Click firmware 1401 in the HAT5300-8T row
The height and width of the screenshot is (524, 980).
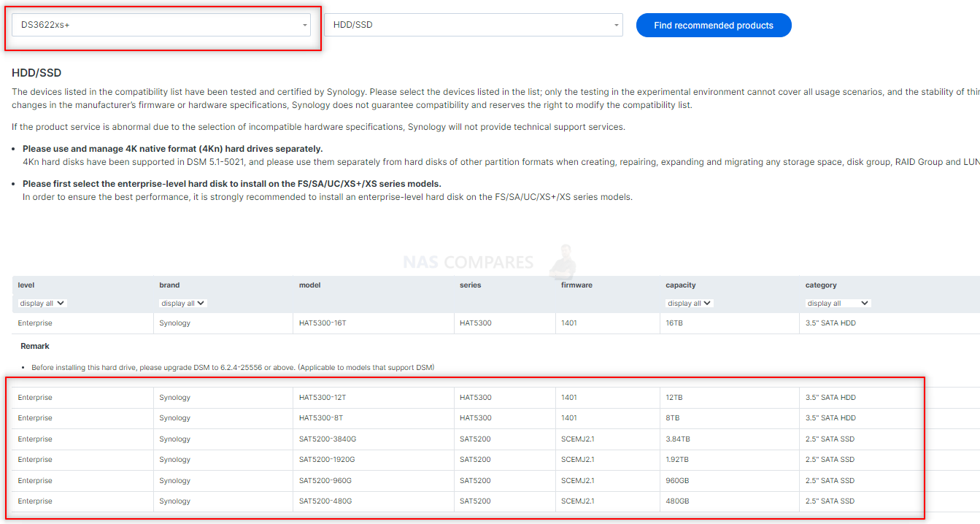[x=569, y=418]
